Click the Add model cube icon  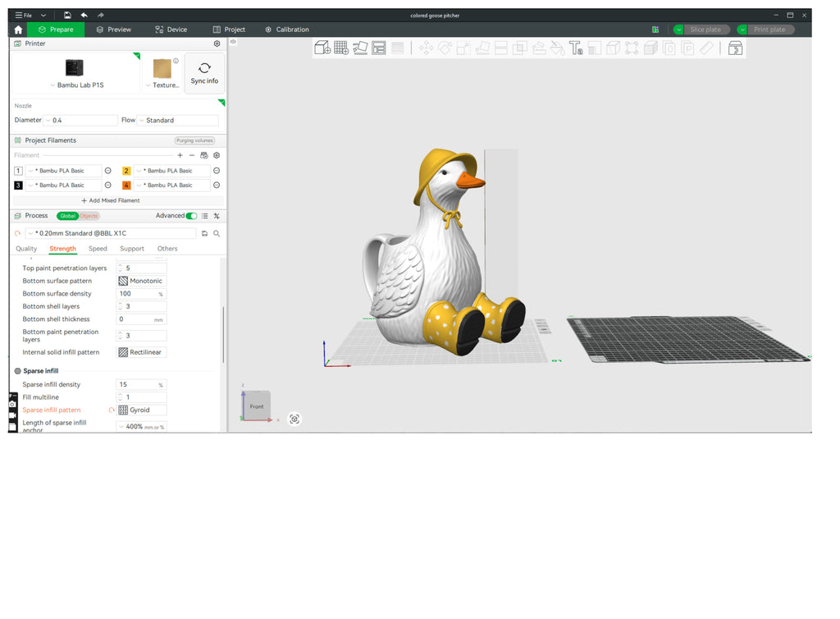tap(322, 48)
